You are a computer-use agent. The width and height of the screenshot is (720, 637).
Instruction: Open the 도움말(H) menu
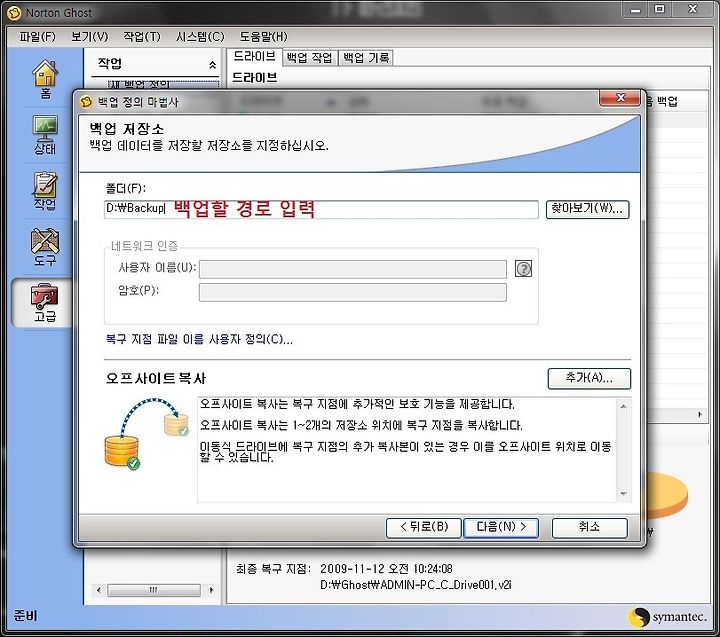click(264, 37)
